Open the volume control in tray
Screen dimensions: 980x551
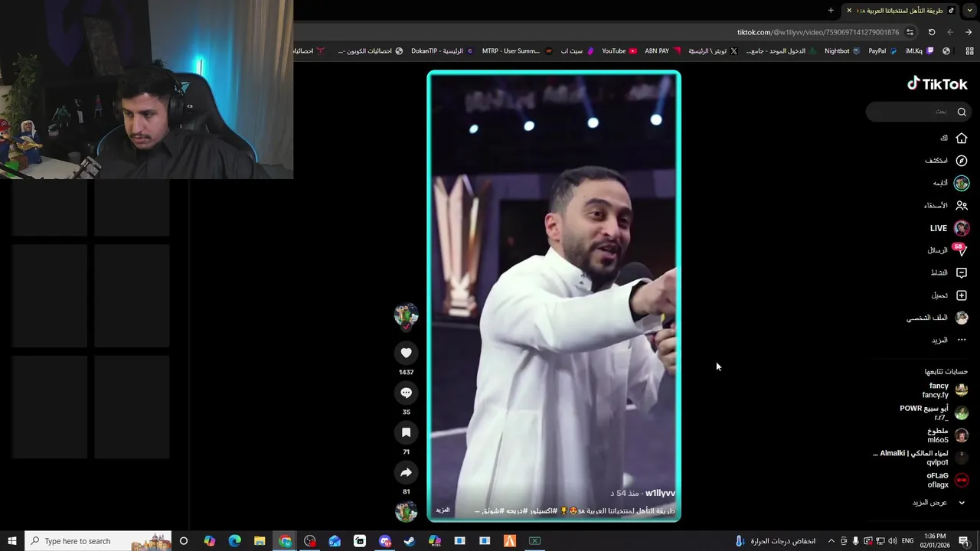point(892,541)
